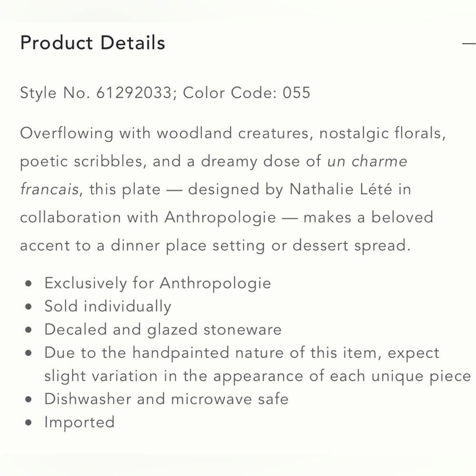476x476 pixels.
Task: Click the 'Due to the handpainted nature' line
Action: 242,353
